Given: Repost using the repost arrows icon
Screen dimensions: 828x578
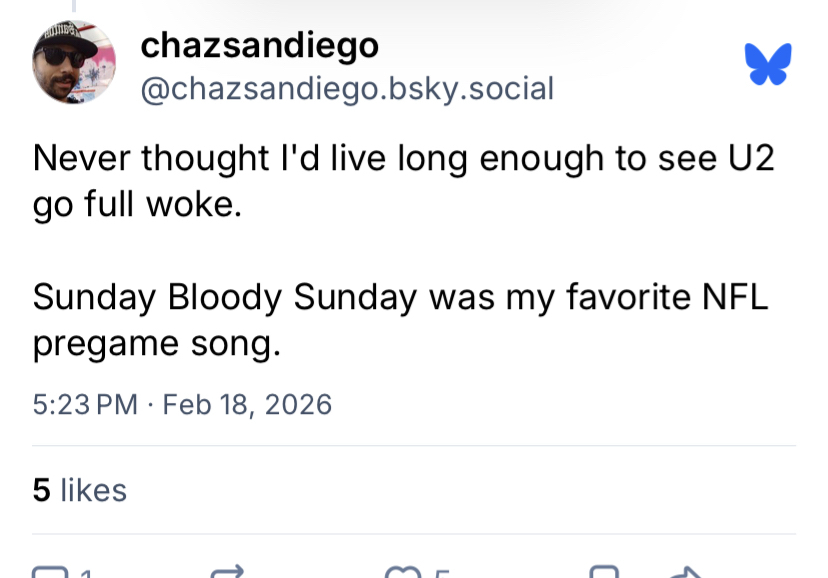Looking at the screenshot, I should pos(229,573).
